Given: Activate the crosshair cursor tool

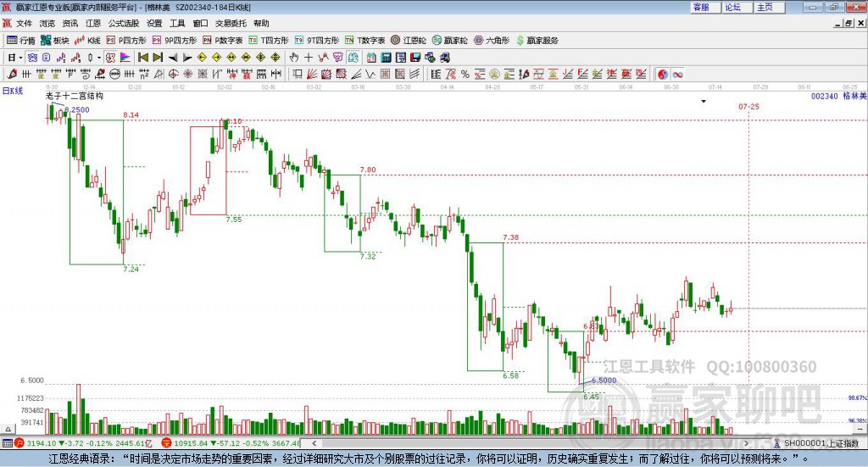Looking at the screenshot, I should [309, 58].
